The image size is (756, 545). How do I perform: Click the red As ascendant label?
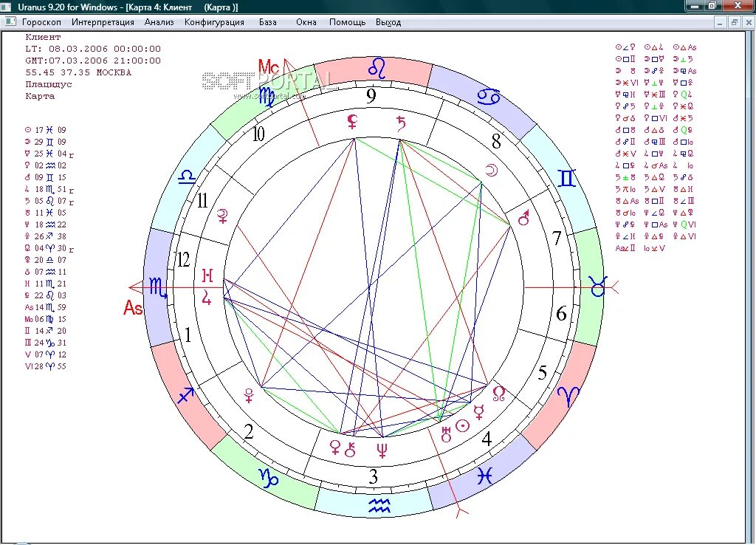133,307
